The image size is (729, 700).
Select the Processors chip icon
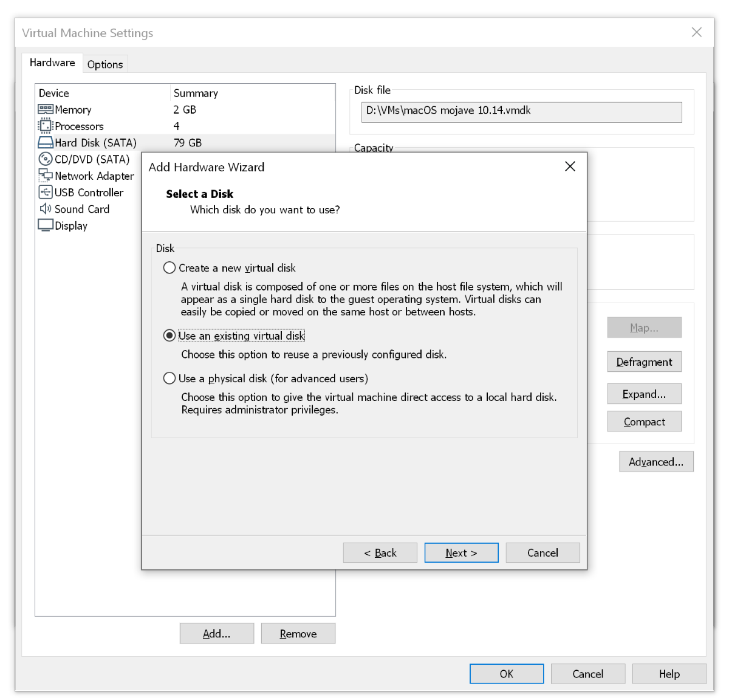pos(46,126)
